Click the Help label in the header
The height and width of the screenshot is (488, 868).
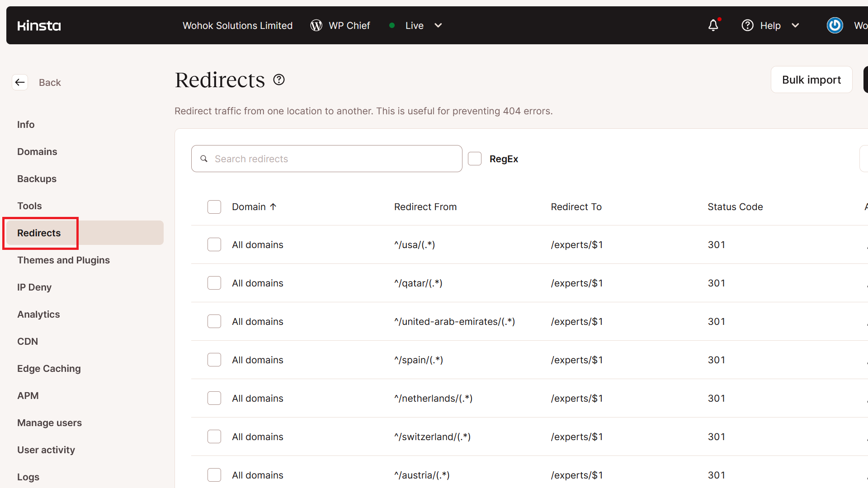[770, 26]
